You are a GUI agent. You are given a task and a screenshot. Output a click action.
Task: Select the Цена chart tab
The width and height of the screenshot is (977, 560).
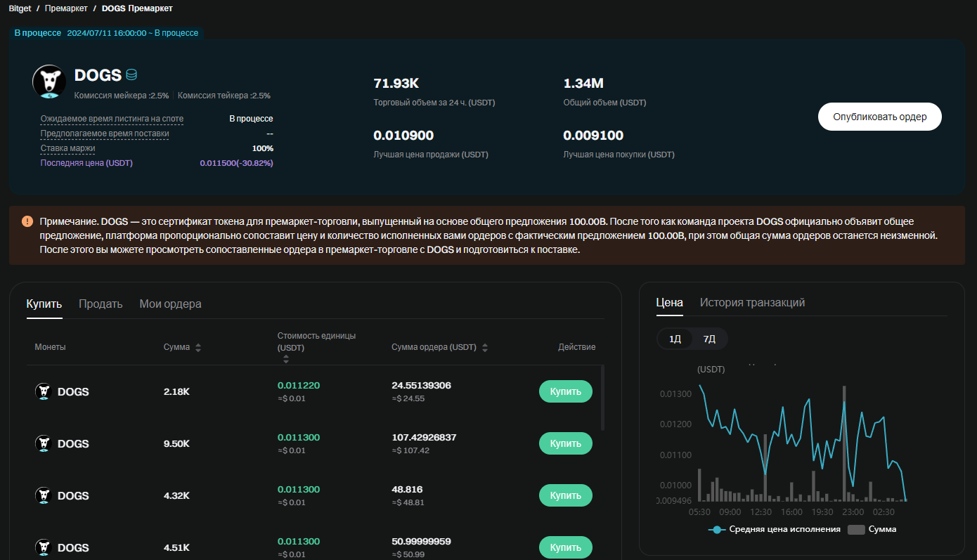[669, 303]
